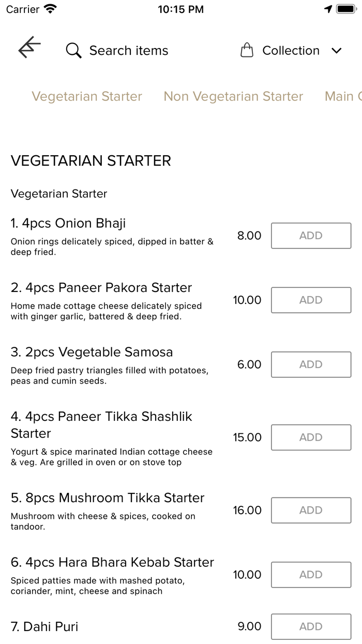This screenshot has height=644, width=362.
Task: Tap the search magnifier icon
Action: tap(74, 50)
